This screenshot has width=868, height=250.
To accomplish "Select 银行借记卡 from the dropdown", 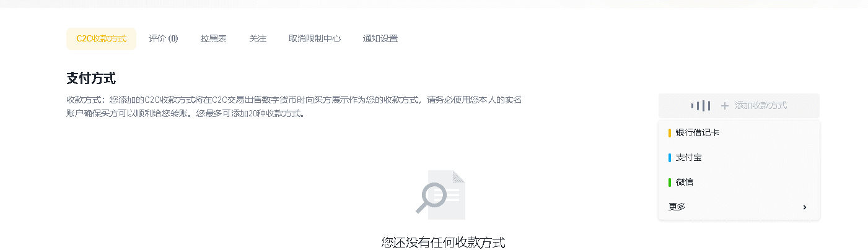I will tap(739, 133).
